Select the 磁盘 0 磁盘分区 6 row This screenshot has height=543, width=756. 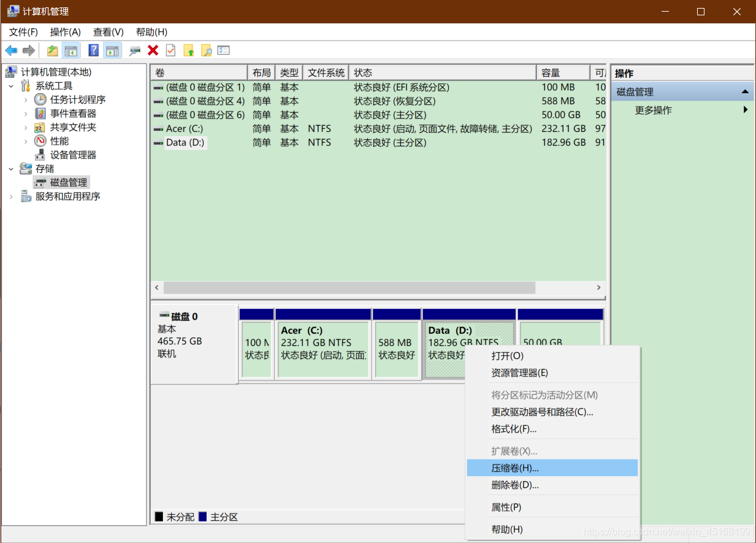[x=378, y=115]
